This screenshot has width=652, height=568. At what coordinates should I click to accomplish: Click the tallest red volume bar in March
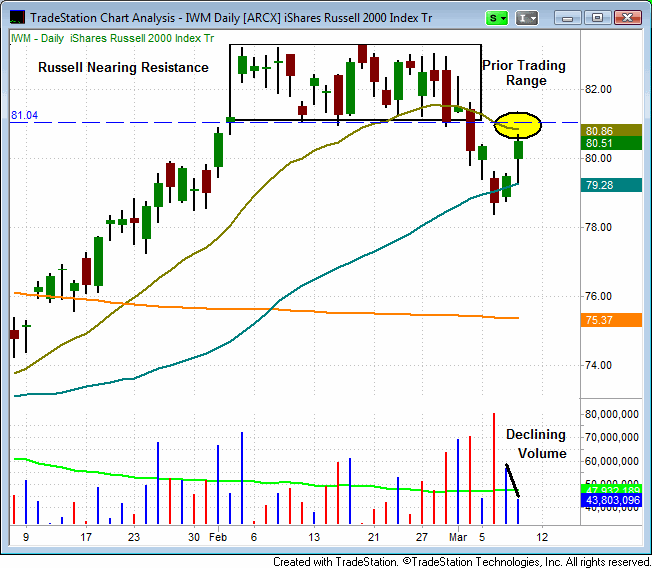pos(494,468)
